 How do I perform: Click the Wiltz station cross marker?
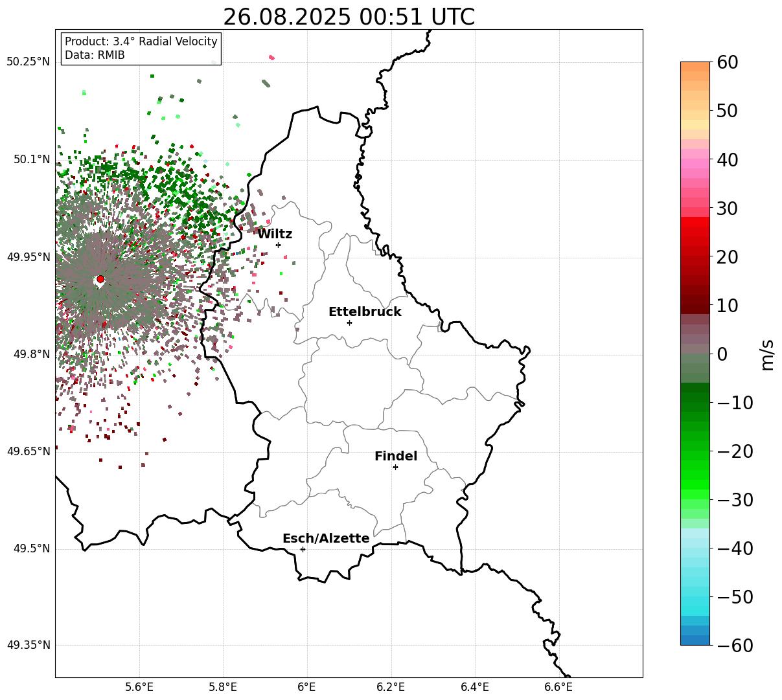click(x=278, y=245)
